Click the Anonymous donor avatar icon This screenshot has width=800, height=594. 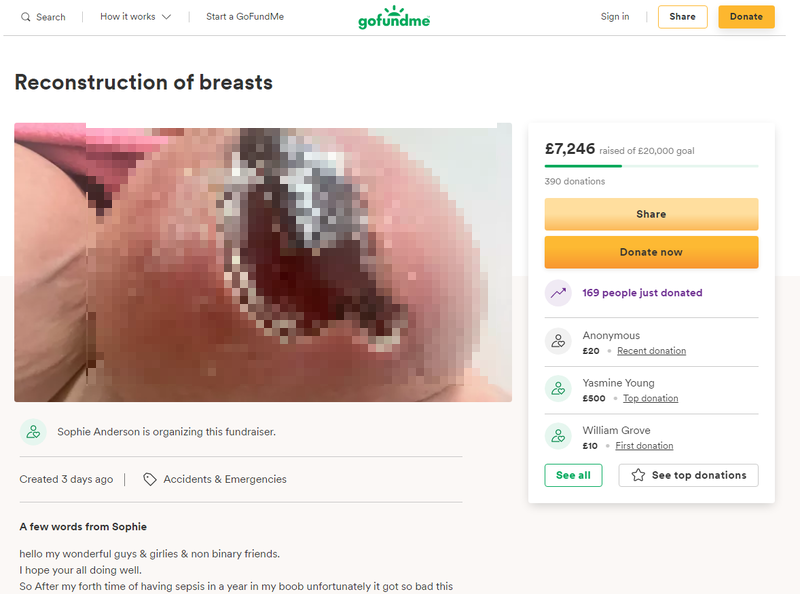tap(557, 341)
